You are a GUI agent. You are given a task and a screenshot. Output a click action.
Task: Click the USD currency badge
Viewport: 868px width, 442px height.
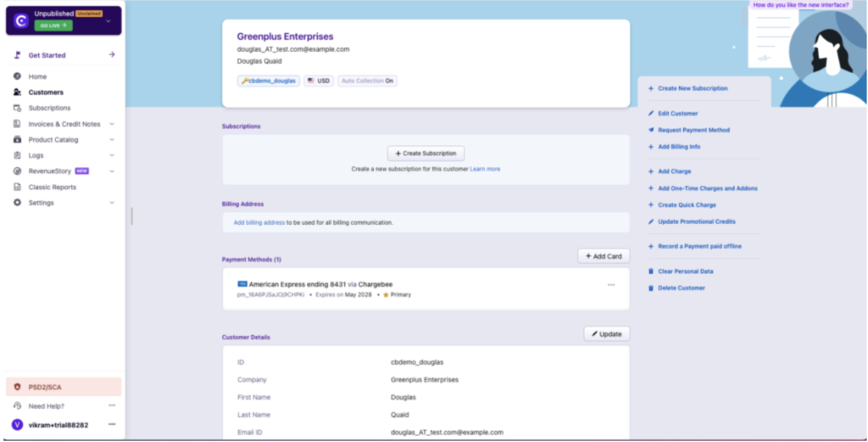click(319, 81)
